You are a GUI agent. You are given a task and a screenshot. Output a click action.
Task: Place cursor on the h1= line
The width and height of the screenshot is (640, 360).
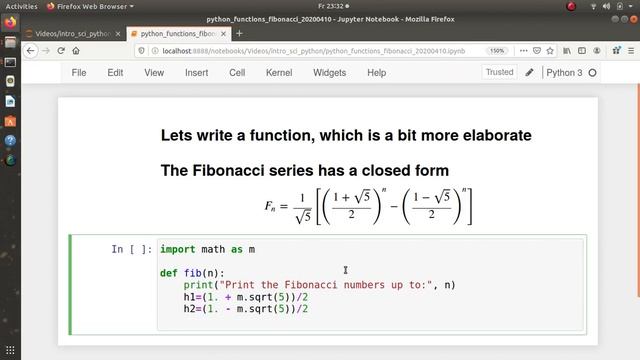coord(245,297)
